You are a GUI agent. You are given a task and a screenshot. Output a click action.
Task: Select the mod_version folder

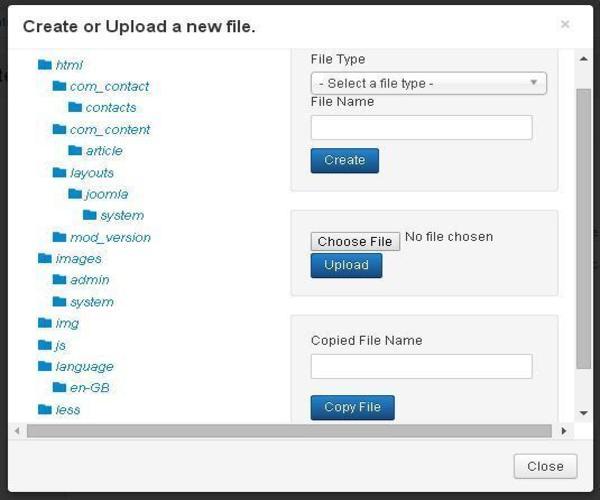coord(110,237)
